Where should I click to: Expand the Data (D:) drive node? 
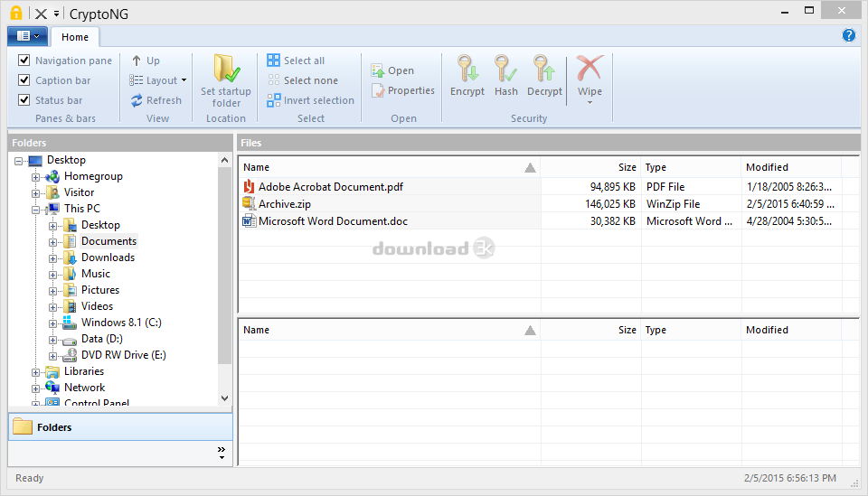[53, 340]
